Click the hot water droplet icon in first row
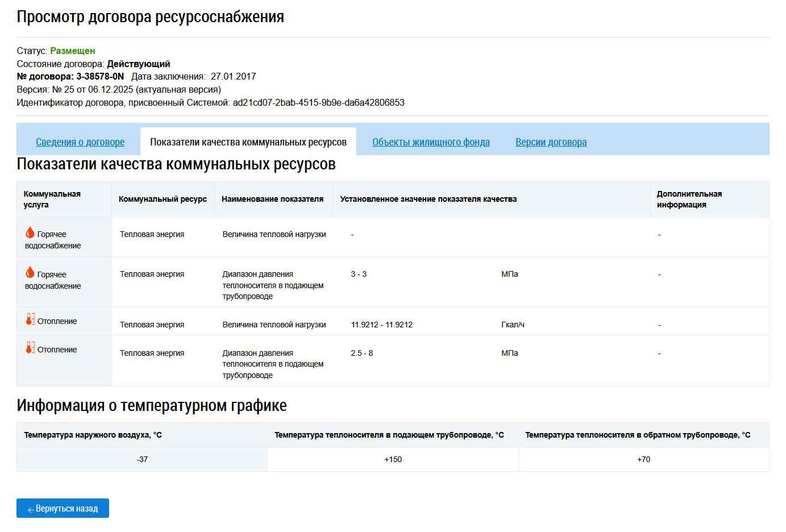The image size is (786, 532). point(30,232)
